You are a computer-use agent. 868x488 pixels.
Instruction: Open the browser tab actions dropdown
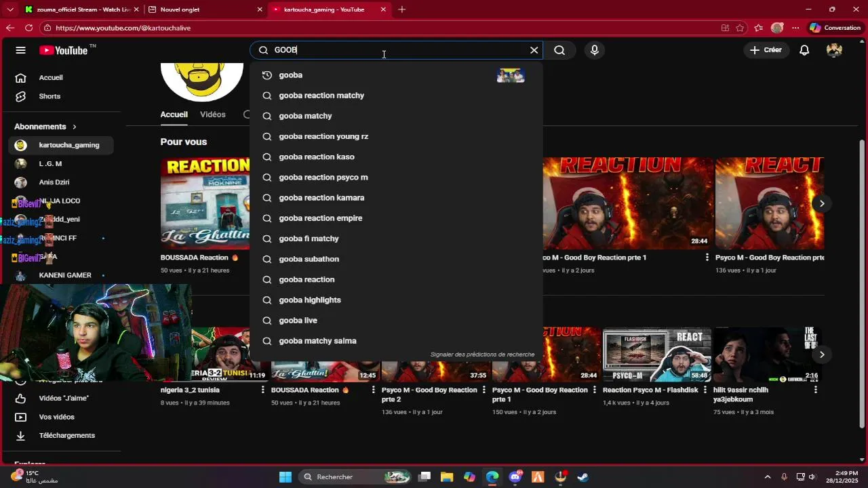[x=9, y=9]
